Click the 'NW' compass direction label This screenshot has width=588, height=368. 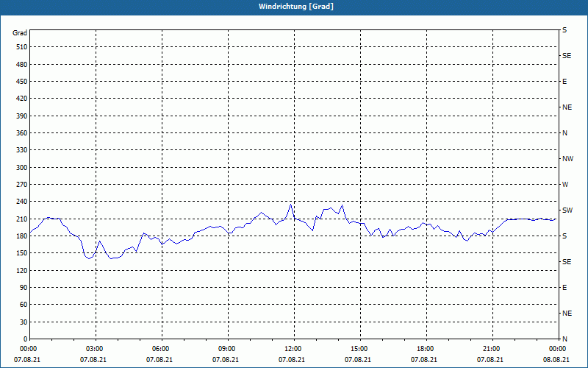pos(567,159)
